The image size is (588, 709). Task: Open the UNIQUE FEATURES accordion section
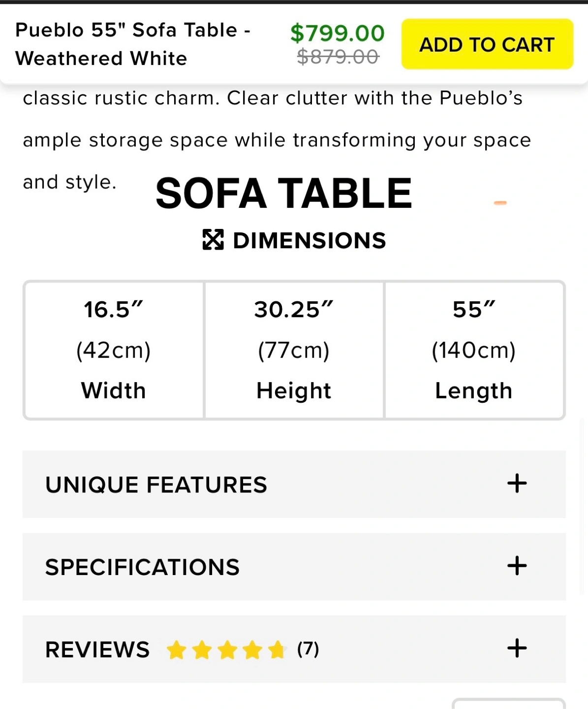(294, 484)
